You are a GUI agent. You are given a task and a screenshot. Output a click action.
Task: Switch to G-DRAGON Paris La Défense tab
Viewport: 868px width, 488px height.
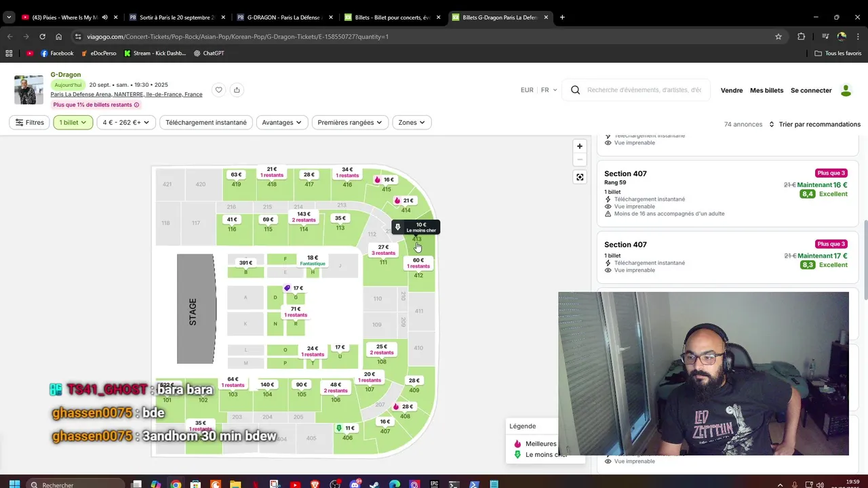point(283,17)
